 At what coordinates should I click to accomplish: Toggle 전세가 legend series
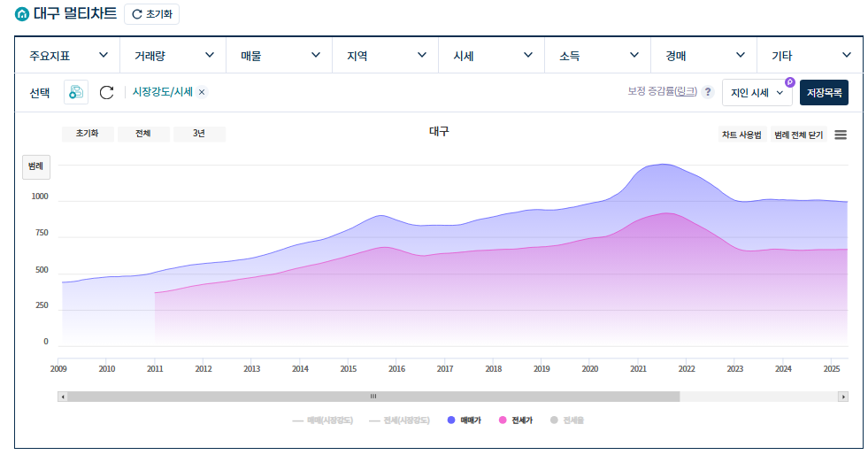tap(516, 420)
